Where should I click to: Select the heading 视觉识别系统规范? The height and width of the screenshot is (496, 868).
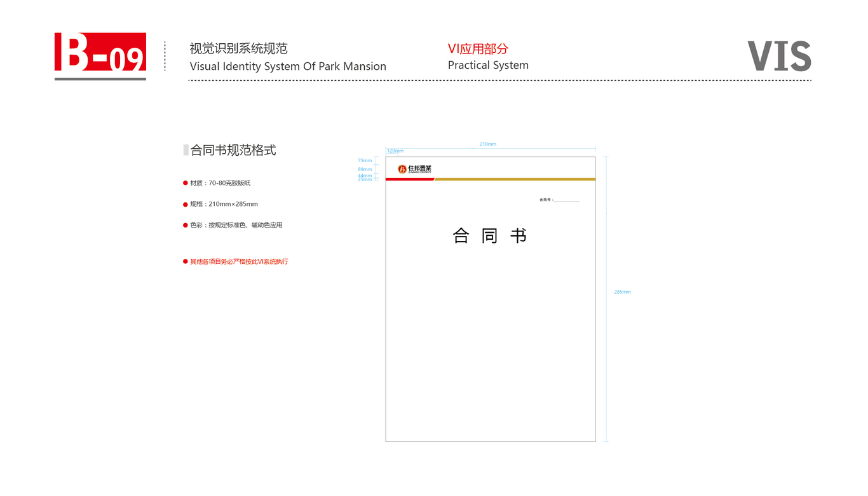[239, 48]
